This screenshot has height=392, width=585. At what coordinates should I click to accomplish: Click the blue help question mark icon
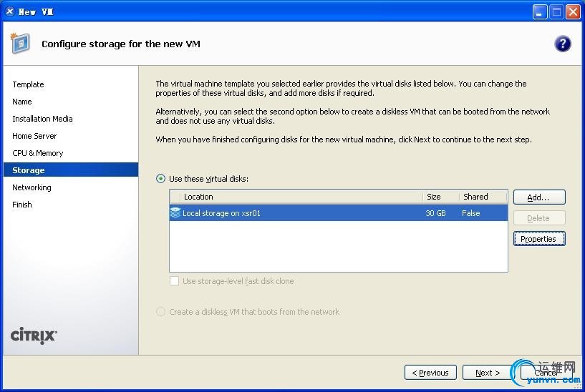pos(563,44)
